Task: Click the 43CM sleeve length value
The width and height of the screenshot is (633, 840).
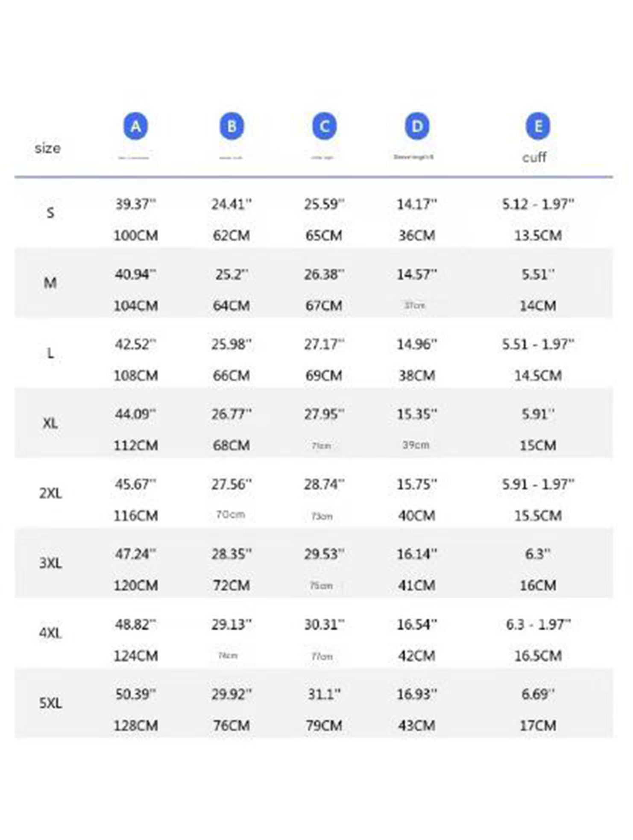Action: (417, 725)
